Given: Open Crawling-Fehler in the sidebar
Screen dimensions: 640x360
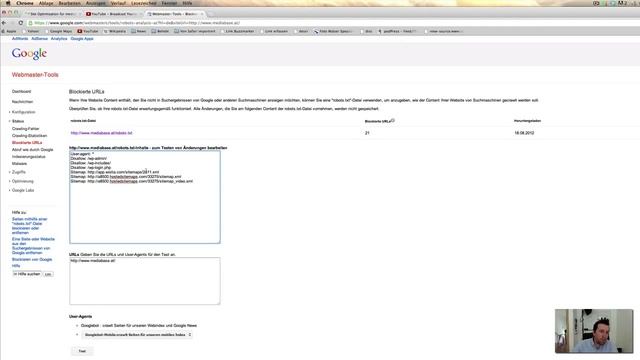Looking at the screenshot, I should click(x=26, y=129).
